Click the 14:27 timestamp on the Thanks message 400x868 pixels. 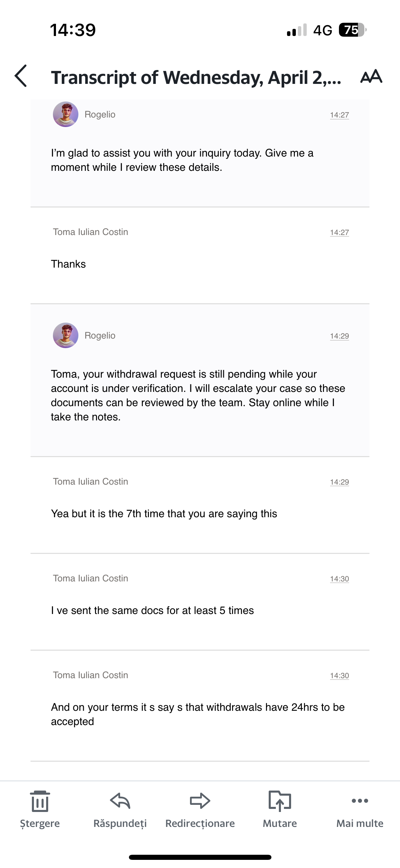click(339, 232)
